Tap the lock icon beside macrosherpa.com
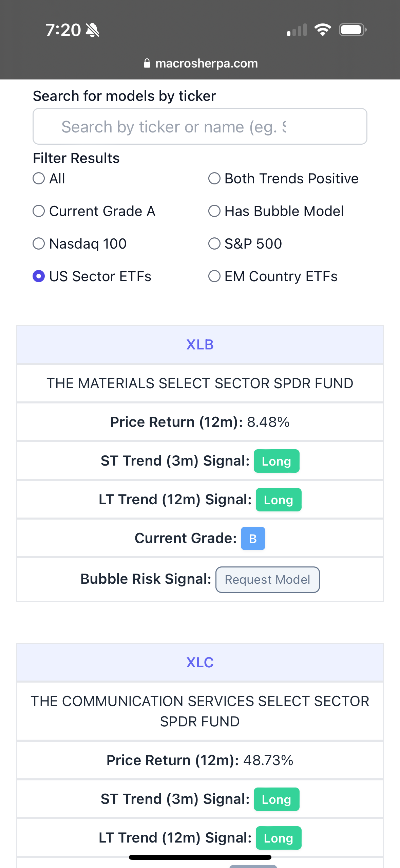The image size is (400, 868). point(147,63)
